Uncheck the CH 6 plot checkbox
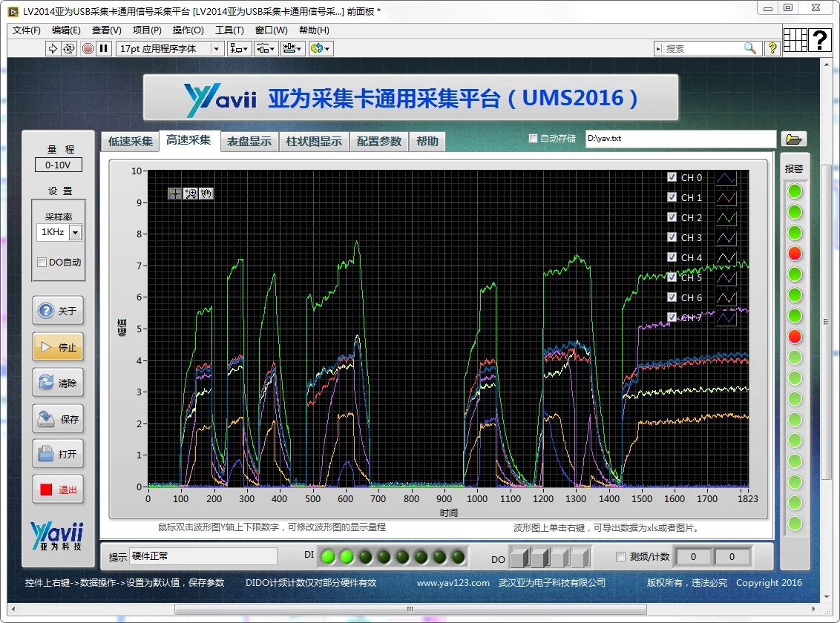 coord(672,297)
